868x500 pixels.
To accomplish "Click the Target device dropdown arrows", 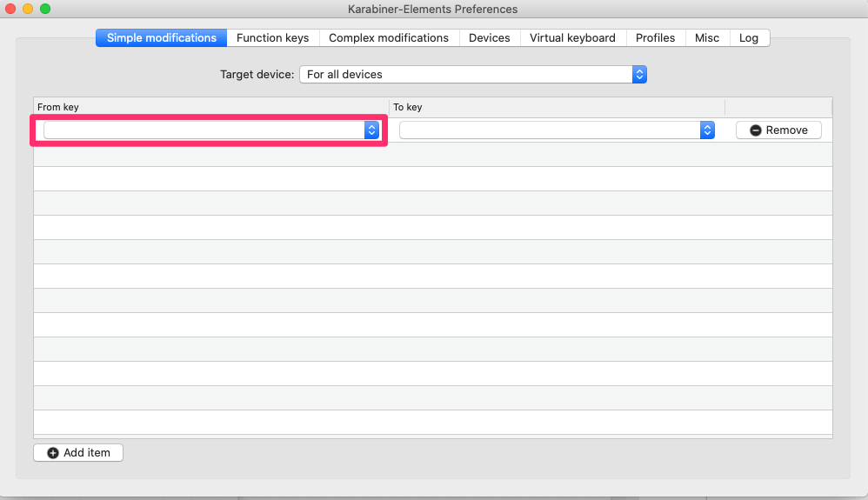I will tap(639, 74).
